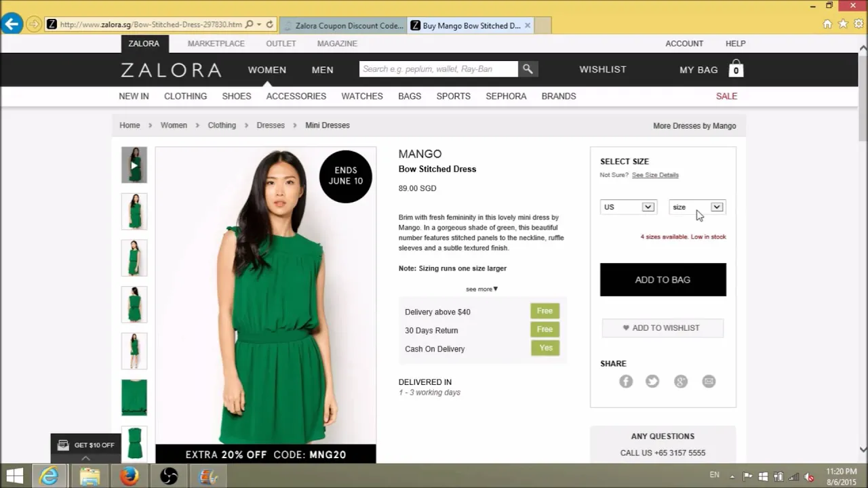The width and height of the screenshot is (868, 488).
Task: Open the ACCESSORIES menu
Action: coord(296,96)
